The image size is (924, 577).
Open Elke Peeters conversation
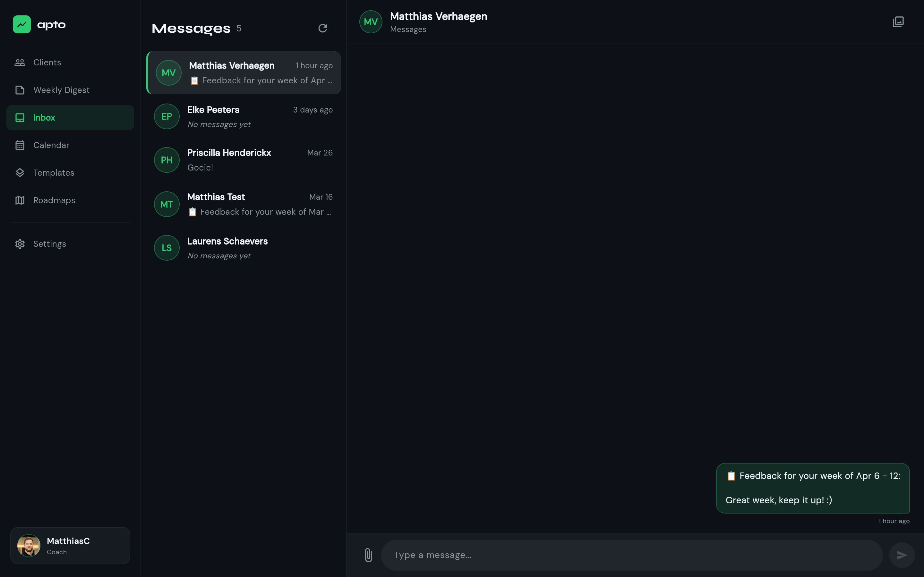[243, 117]
